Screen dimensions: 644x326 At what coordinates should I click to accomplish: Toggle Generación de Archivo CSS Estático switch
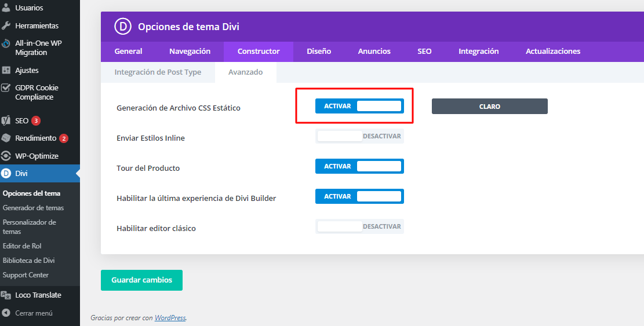pyautogui.click(x=359, y=106)
